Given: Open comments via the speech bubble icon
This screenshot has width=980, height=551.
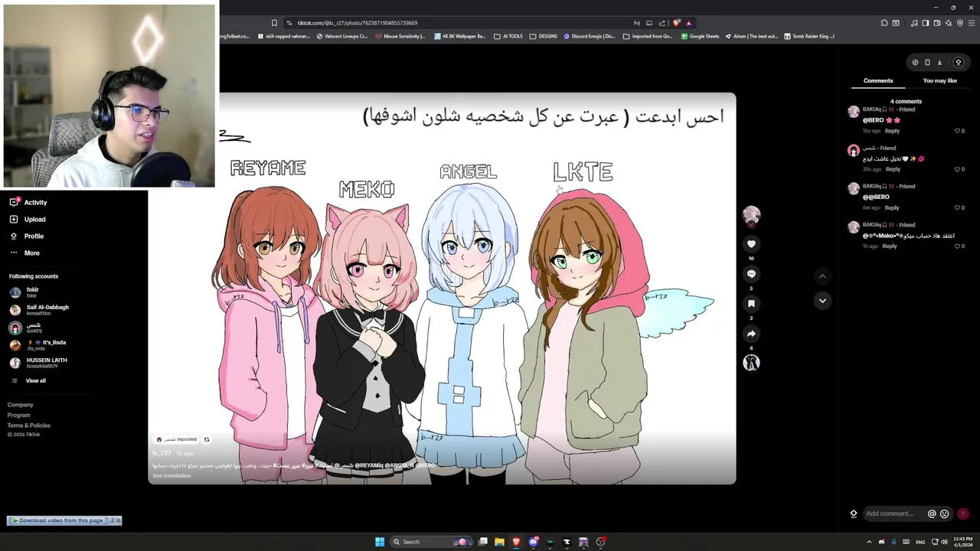Looking at the screenshot, I should [751, 274].
